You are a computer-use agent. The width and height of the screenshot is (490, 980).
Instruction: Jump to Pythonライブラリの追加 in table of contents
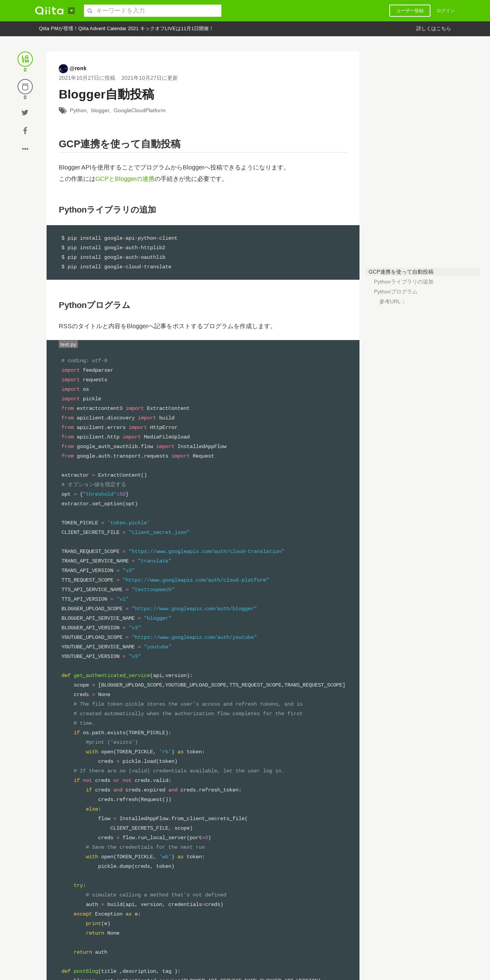point(404,282)
